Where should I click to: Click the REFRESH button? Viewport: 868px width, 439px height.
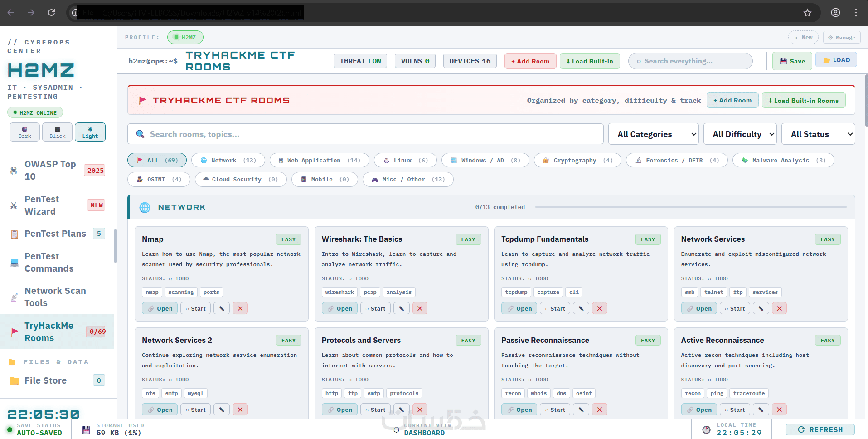click(820, 429)
